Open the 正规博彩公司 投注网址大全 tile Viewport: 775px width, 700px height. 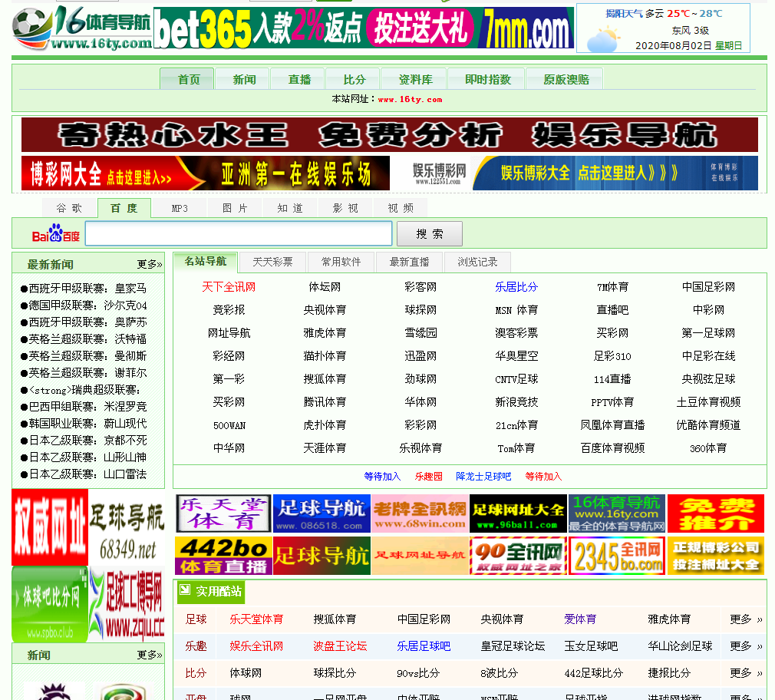pos(716,556)
